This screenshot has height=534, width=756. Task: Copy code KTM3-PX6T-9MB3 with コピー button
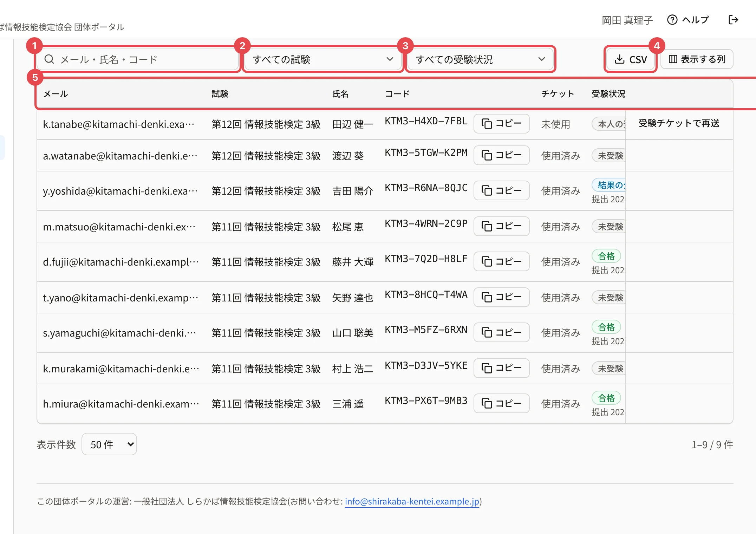(x=501, y=403)
